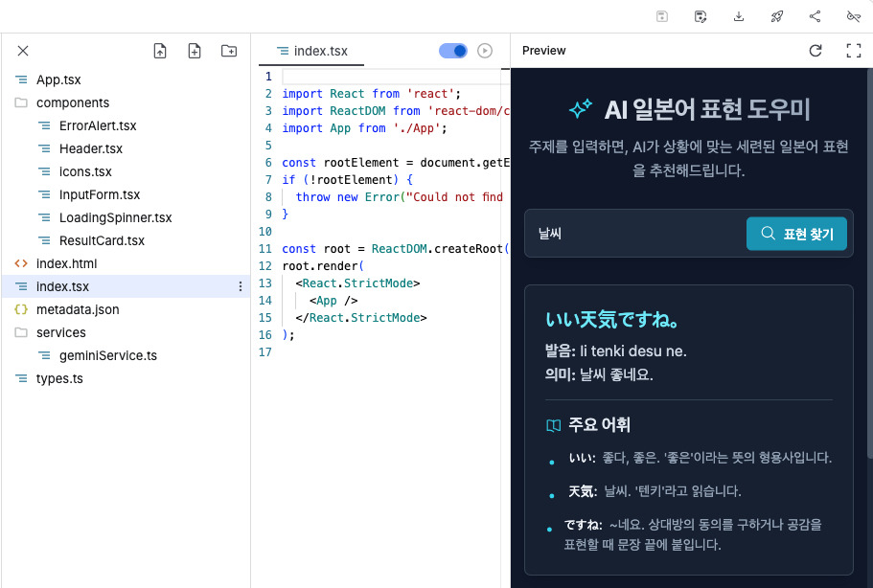This screenshot has width=873, height=588.
Task: Click the Preview panel title
Action: tap(543, 51)
